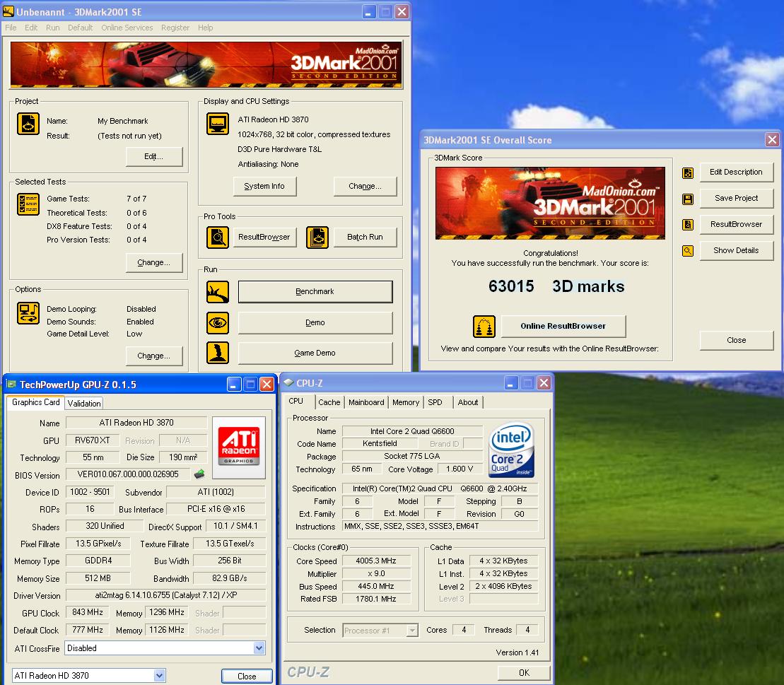Click the GPU-Z title bar icon

point(11,384)
